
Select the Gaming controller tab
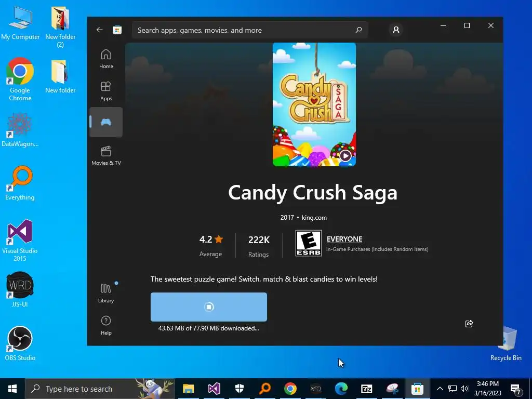click(106, 122)
